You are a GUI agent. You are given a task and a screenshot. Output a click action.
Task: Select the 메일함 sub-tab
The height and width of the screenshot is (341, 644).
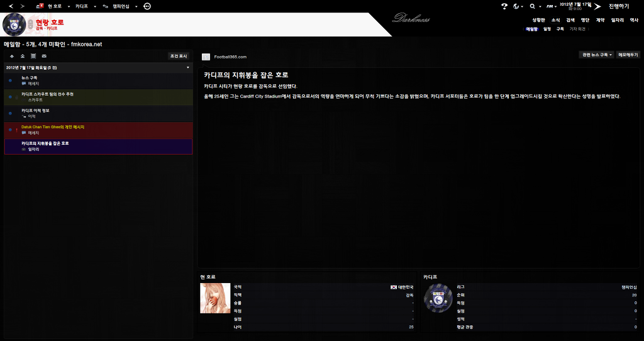531,29
